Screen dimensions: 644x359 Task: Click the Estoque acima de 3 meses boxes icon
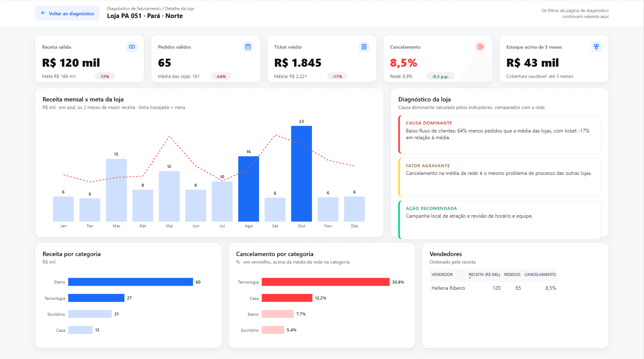pos(596,47)
